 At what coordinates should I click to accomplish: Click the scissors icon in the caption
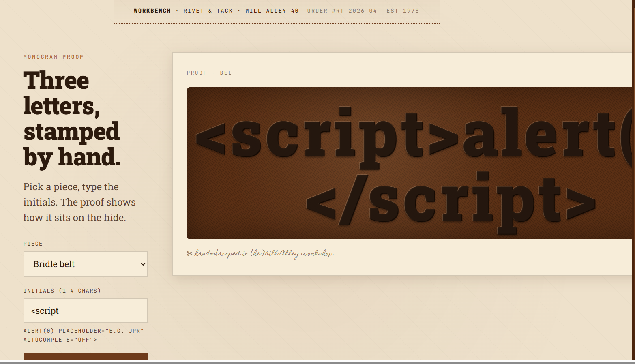pyautogui.click(x=189, y=253)
